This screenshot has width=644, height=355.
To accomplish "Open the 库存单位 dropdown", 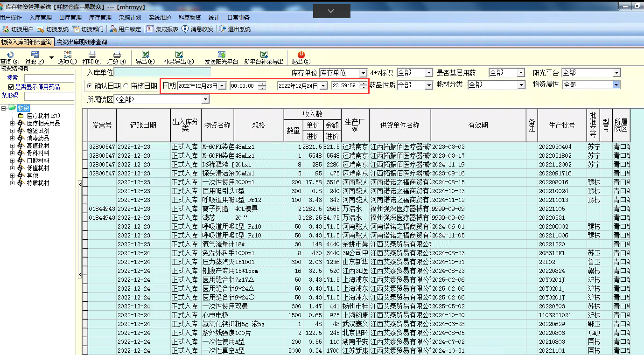I will click(363, 73).
